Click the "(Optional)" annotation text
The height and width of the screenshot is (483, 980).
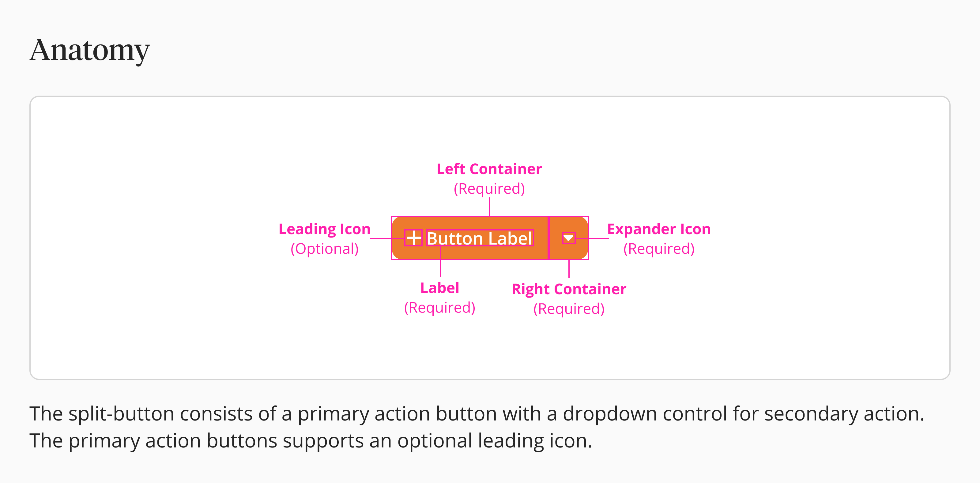tap(325, 249)
